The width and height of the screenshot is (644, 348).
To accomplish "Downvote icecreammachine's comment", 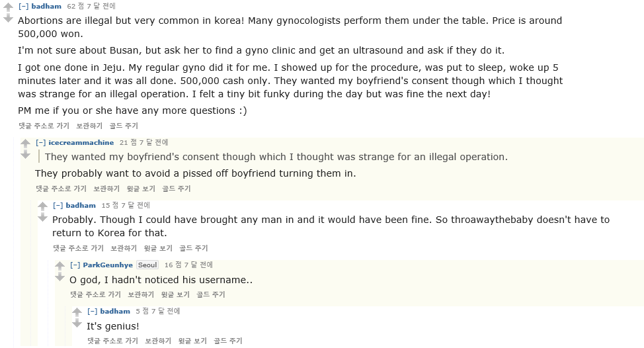I will tap(25, 154).
